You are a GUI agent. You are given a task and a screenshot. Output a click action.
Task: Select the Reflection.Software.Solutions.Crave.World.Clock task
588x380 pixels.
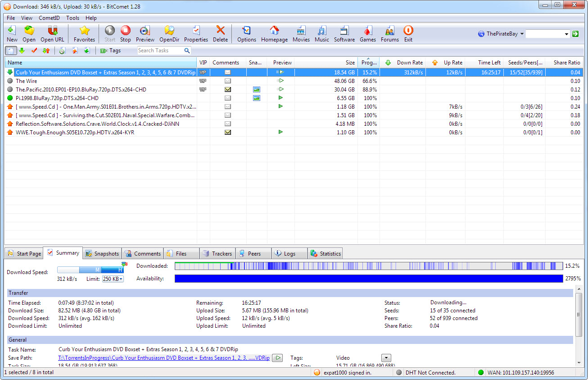(294, 124)
